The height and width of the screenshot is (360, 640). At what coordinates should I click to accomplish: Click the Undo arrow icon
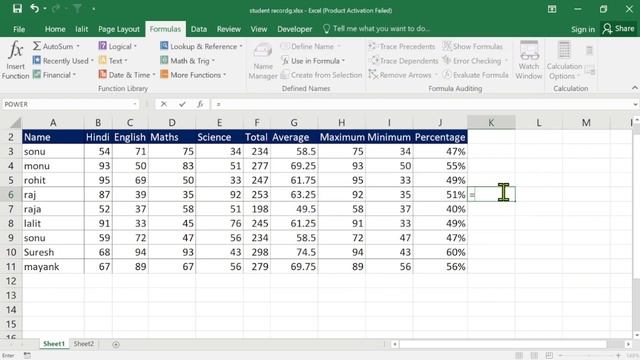(x=35, y=9)
